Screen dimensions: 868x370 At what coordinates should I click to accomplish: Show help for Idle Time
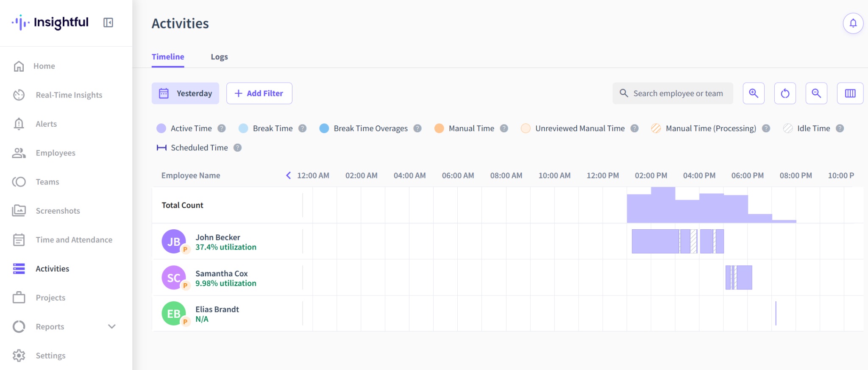click(x=840, y=128)
